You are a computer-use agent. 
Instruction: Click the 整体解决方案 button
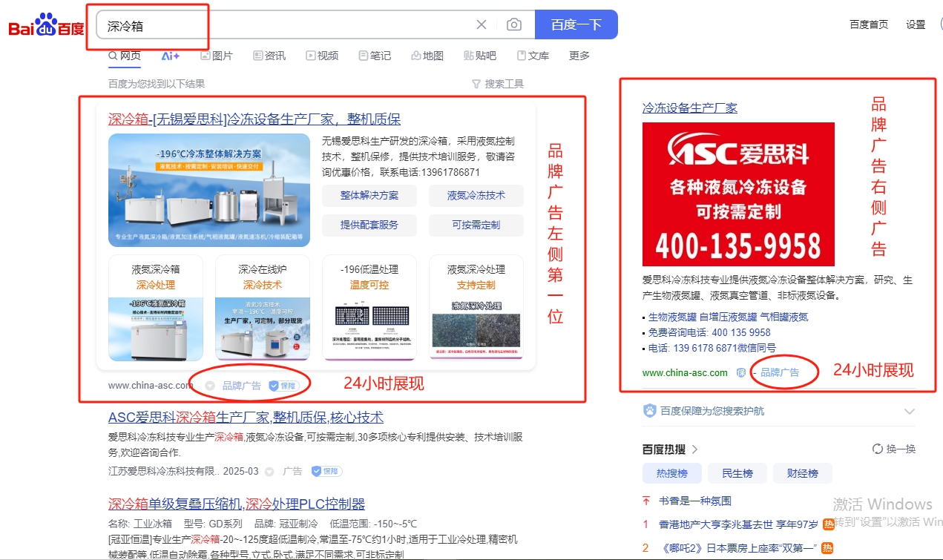[369, 196]
